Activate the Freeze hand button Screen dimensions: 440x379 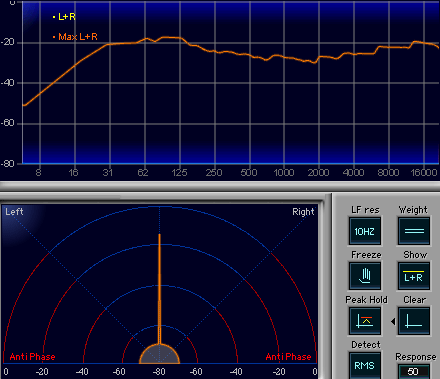(365, 276)
